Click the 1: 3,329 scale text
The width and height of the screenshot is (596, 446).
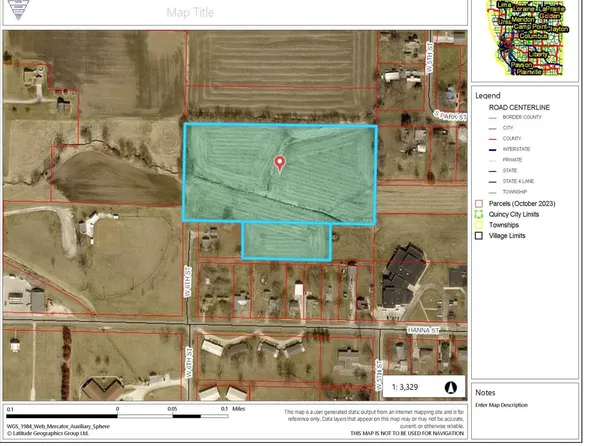point(405,387)
